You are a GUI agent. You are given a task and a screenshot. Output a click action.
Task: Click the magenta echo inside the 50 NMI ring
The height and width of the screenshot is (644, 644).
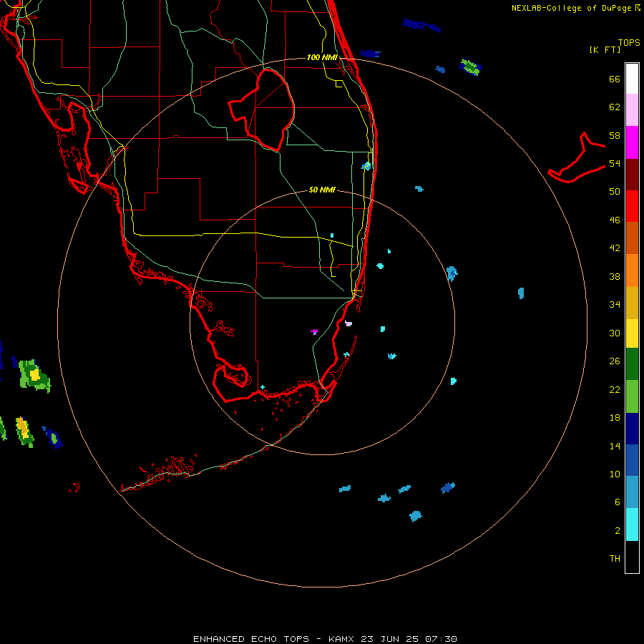314,331
